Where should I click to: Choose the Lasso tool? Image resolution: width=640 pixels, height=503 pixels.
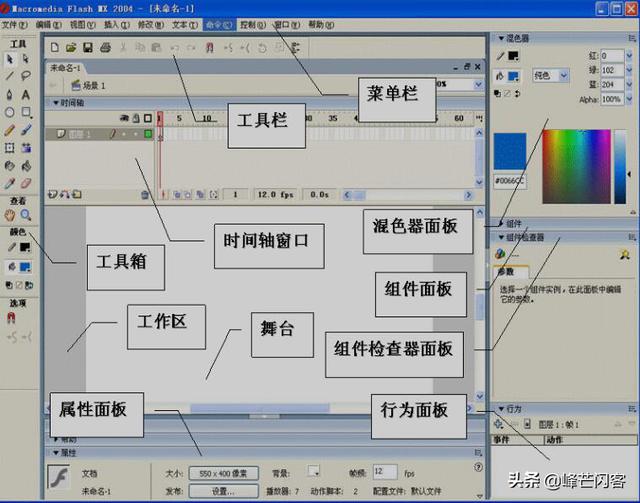coord(25,76)
